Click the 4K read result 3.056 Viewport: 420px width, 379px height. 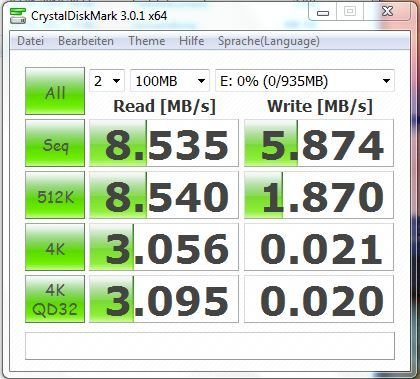[x=164, y=247]
